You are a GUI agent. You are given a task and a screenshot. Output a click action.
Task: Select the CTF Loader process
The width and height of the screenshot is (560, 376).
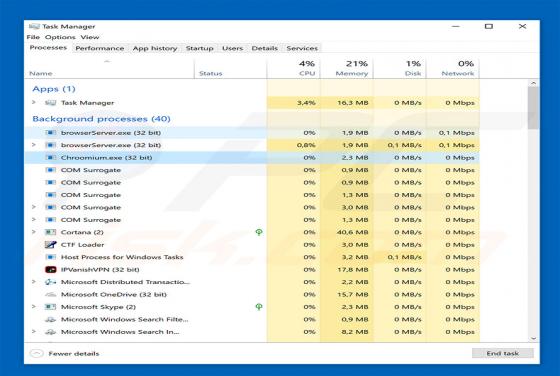click(x=252, y=245)
